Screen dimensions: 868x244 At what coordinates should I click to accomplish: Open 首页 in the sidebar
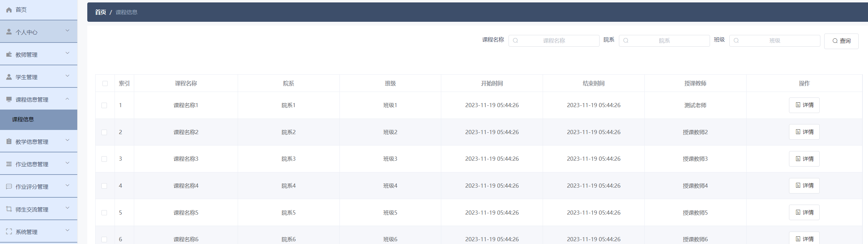(39, 10)
